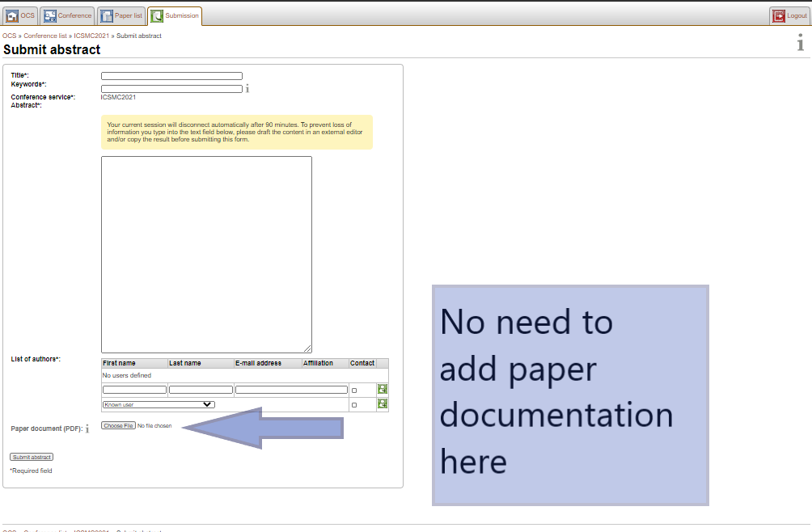Check the Contact box in the Known user row
The width and height of the screenshot is (812, 532).
pyautogui.click(x=354, y=404)
